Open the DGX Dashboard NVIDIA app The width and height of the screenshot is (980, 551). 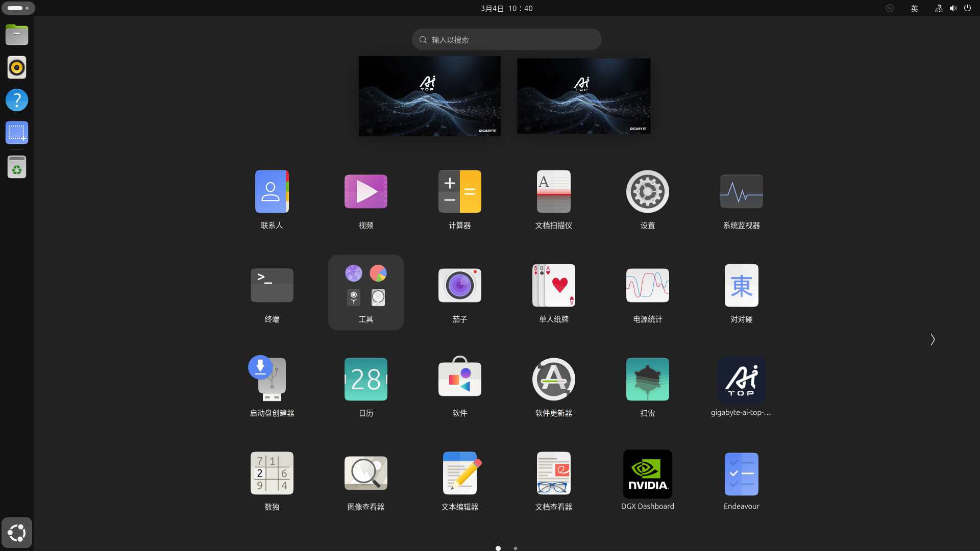coord(647,474)
